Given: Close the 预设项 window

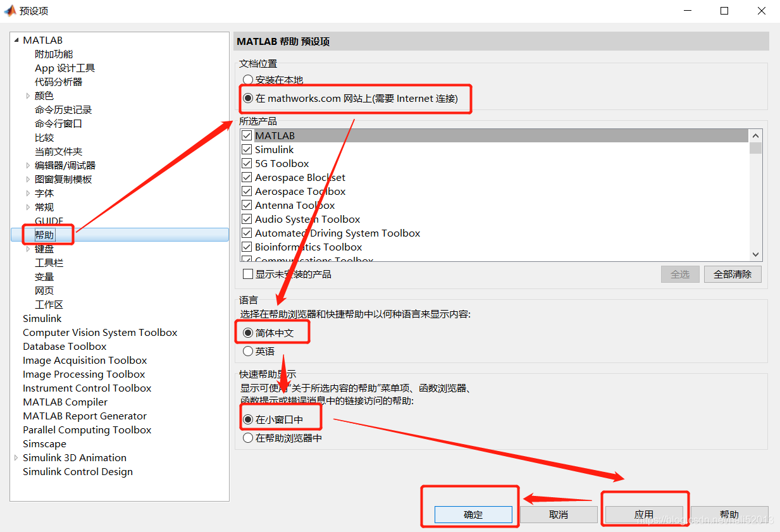Looking at the screenshot, I should 762,11.
